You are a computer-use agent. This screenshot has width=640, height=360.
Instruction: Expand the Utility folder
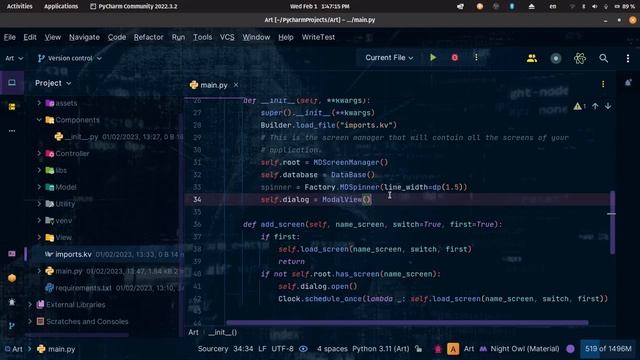pos(39,204)
